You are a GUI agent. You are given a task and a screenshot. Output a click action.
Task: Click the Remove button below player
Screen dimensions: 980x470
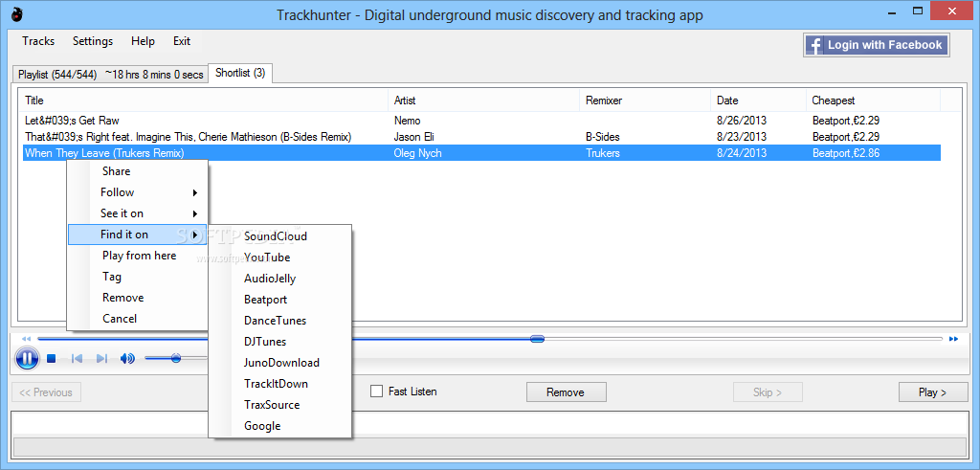click(567, 392)
